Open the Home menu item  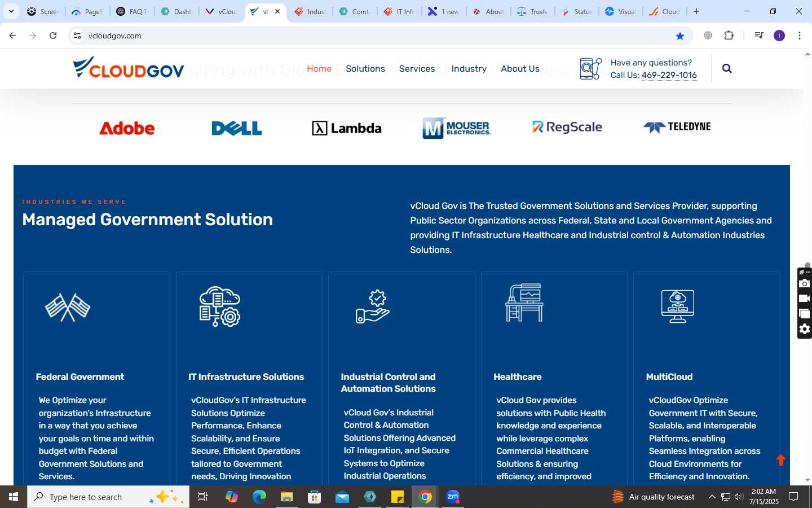pyautogui.click(x=319, y=68)
